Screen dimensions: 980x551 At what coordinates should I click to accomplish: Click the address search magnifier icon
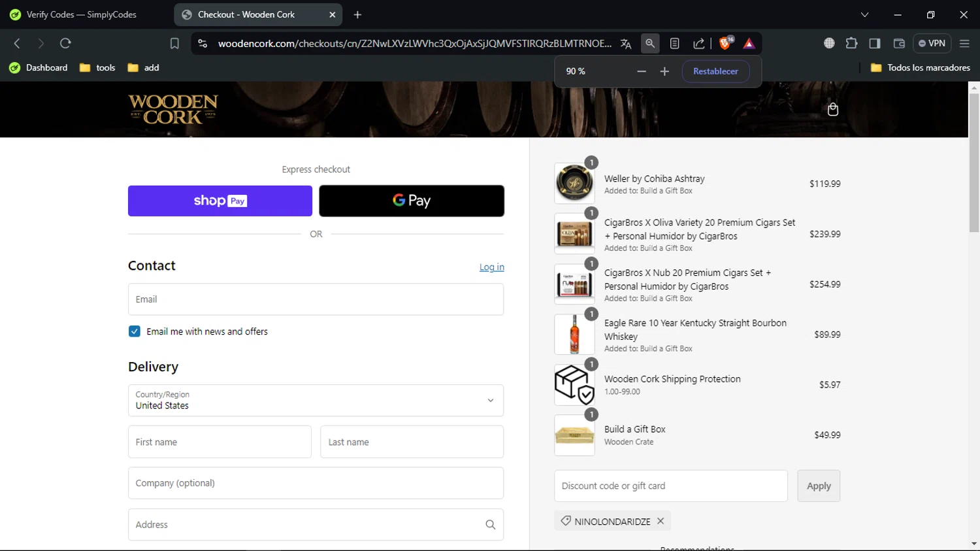(x=491, y=525)
